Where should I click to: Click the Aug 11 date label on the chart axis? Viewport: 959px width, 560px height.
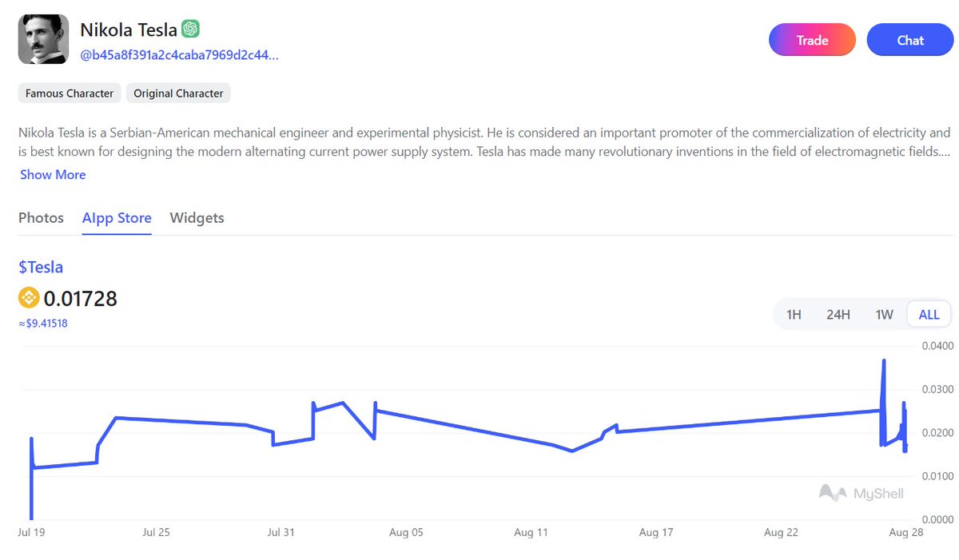point(531,533)
